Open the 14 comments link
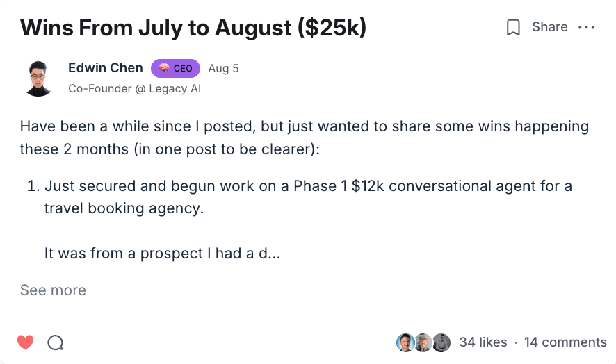The image size is (616, 364). point(565,342)
